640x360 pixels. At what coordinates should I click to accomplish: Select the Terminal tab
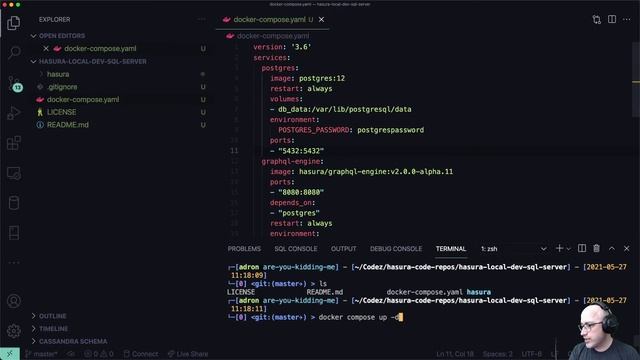451,249
